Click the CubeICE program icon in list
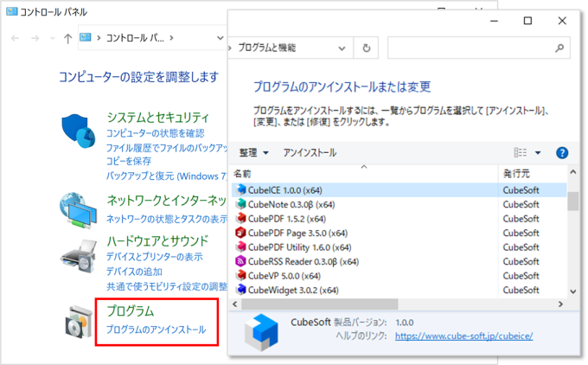 point(241,189)
